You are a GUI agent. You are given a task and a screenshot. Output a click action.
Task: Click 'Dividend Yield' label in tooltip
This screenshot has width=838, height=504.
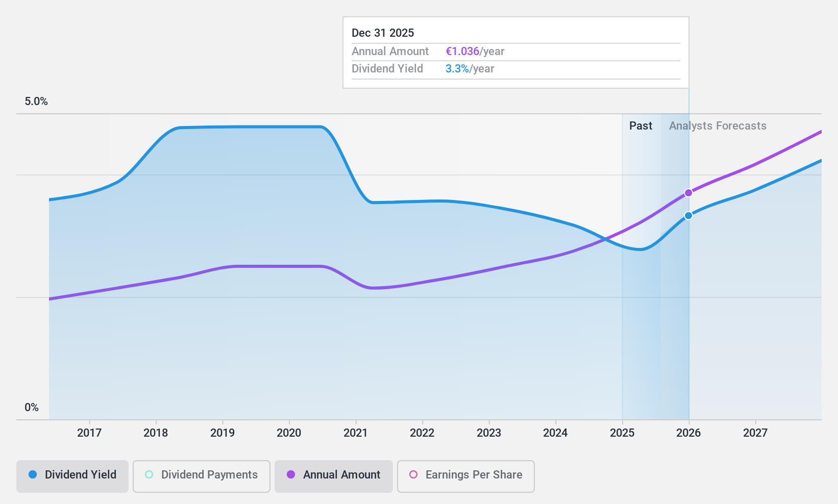387,69
